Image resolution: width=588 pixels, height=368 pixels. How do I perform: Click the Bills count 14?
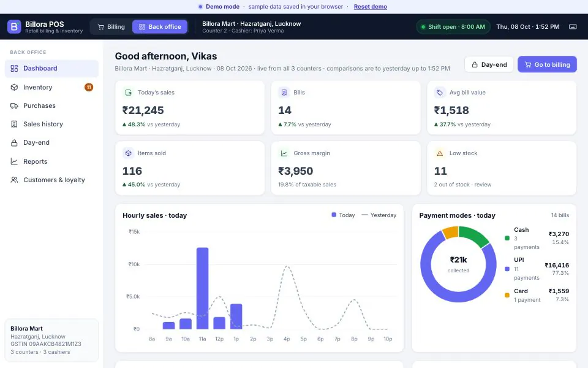click(x=285, y=110)
